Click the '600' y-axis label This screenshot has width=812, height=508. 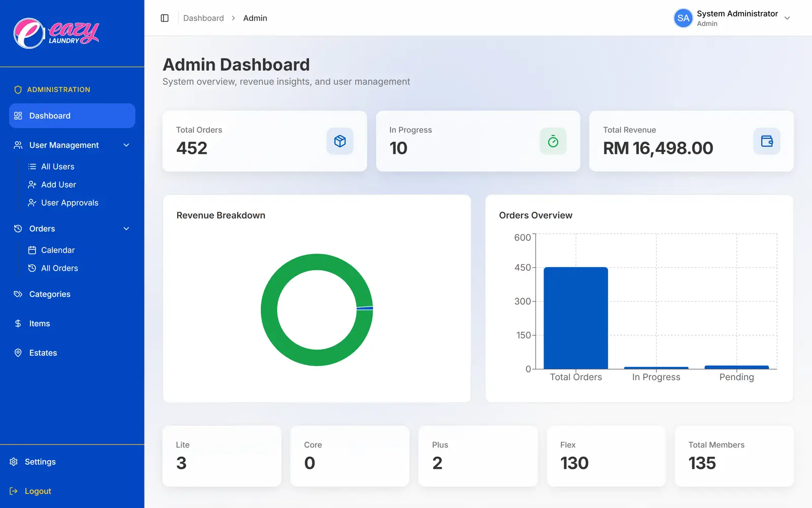pos(522,238)
